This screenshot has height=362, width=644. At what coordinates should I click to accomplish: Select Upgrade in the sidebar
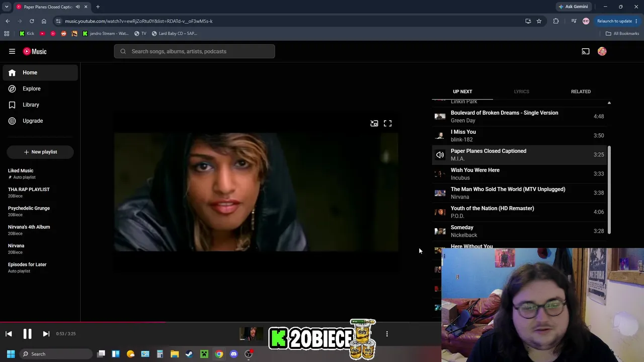pyautogui.click(x=40, y=121)
